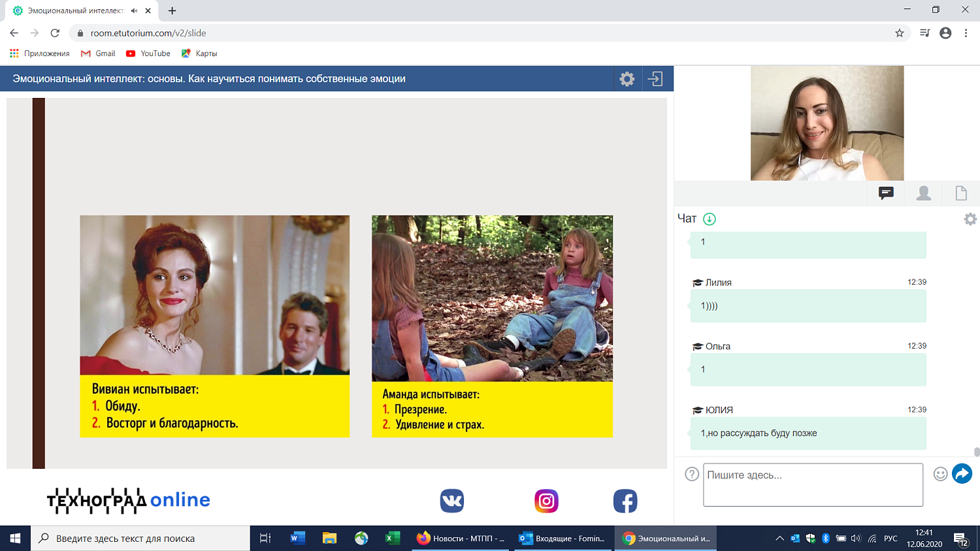980x551 pixels.
Task: Go back in browser history
Action: coord(14,33)
